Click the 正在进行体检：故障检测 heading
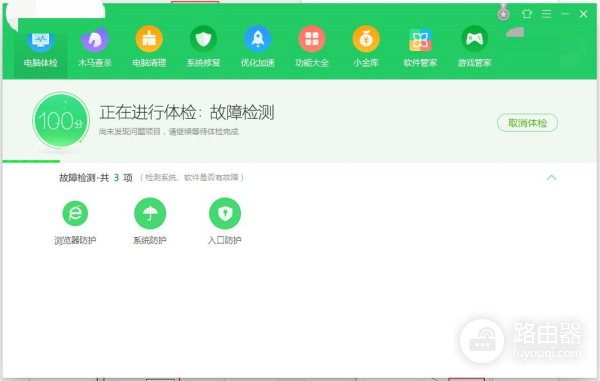The width and height of the screenshot is (600, 381). pos(187,112)
